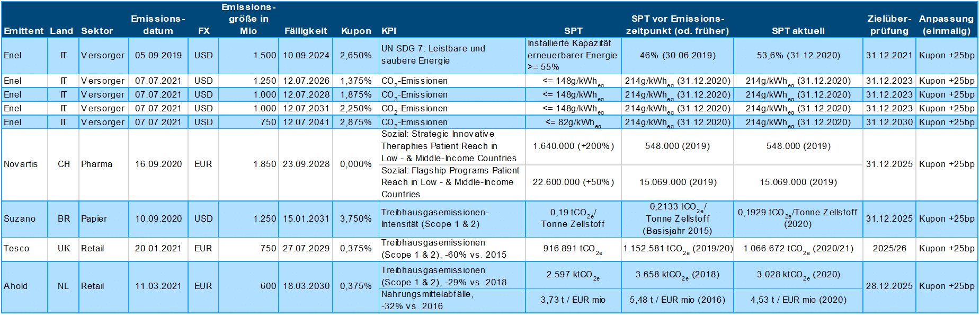The height and width of the screenshot is (315, 980).
Task: Select the Ahold issuer cell
Action: coord(16,286)
